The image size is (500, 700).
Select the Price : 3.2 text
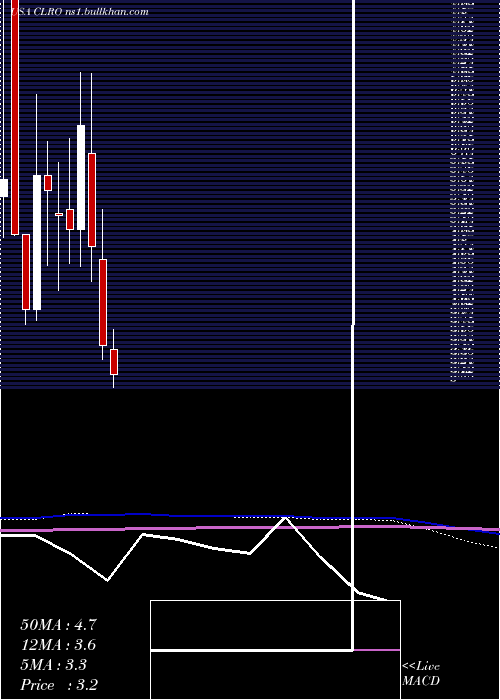point(59,684)
